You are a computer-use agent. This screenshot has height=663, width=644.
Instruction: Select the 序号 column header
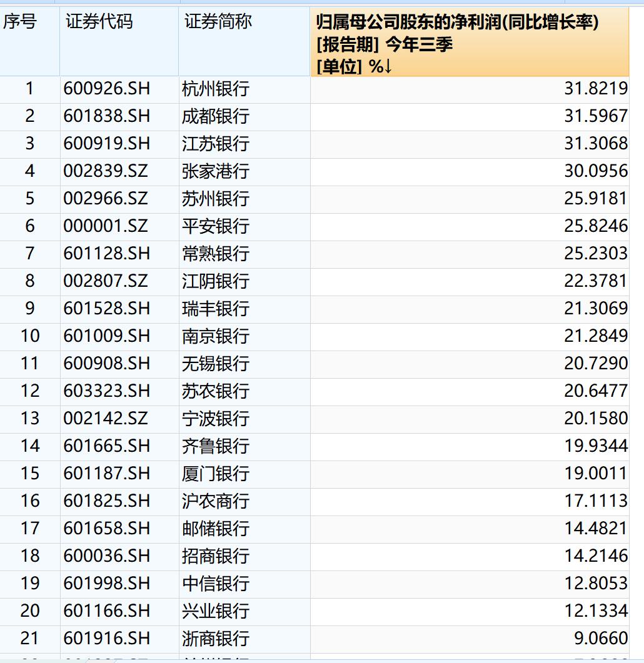29,42
